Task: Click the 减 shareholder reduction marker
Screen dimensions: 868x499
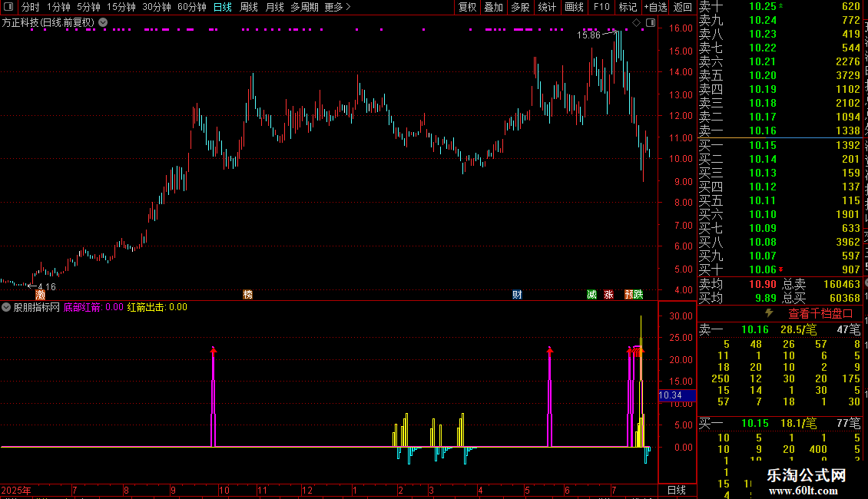Action: click(591, 294)
